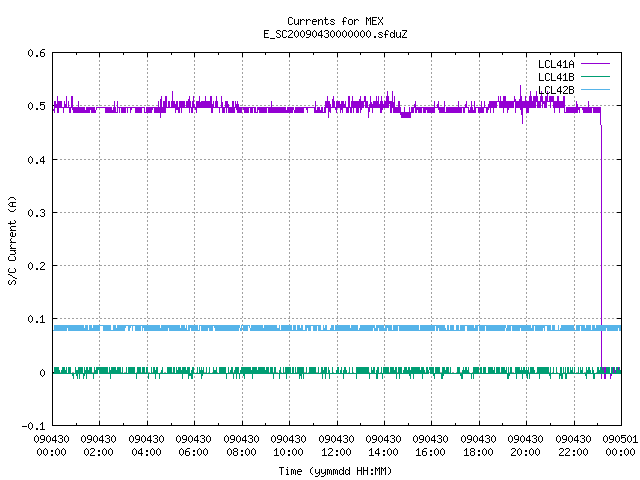Click the 0.2 y-axis tick label
Screen dimensions: 640x480
pos(36,266)
